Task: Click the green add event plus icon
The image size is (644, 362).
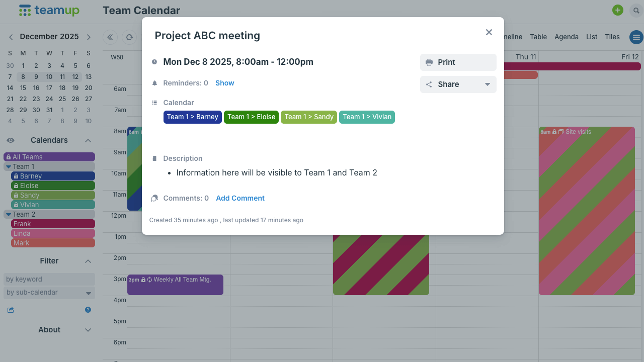Action: point(618,10)
